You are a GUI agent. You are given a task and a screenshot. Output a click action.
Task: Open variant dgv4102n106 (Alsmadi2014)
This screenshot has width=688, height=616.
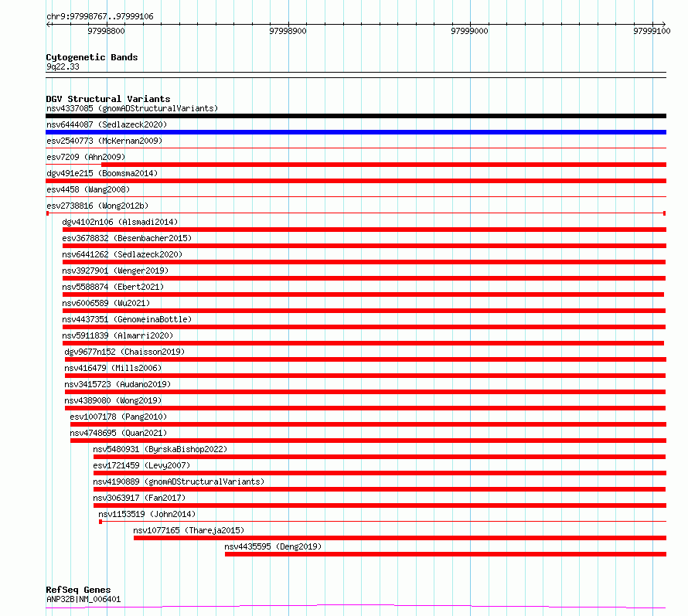(x=120, y=222)
